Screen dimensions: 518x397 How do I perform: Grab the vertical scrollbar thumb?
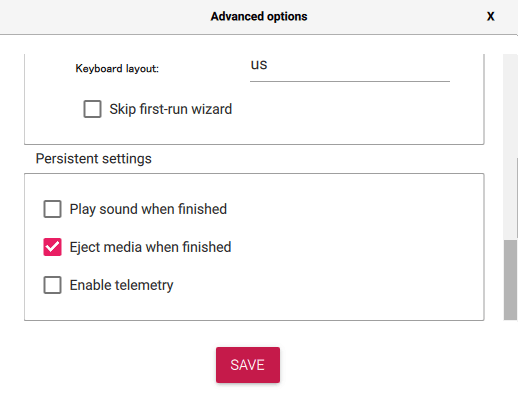pos(510,280)
